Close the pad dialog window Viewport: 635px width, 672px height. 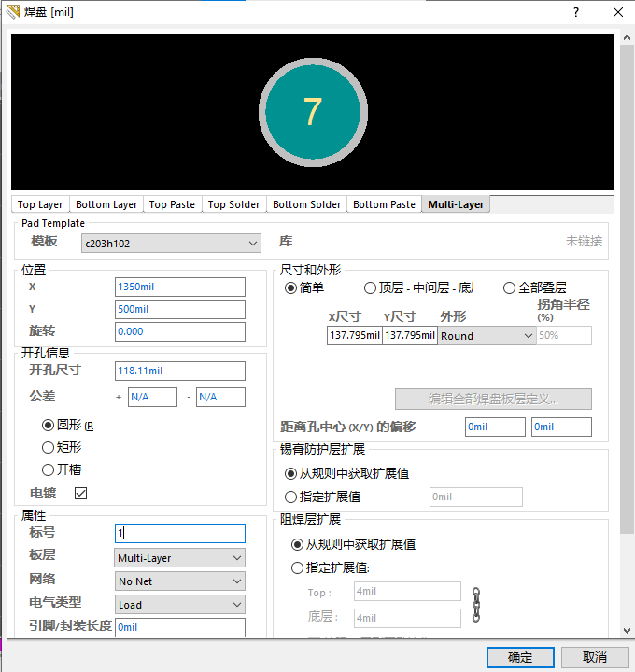[x=618, y=12]
